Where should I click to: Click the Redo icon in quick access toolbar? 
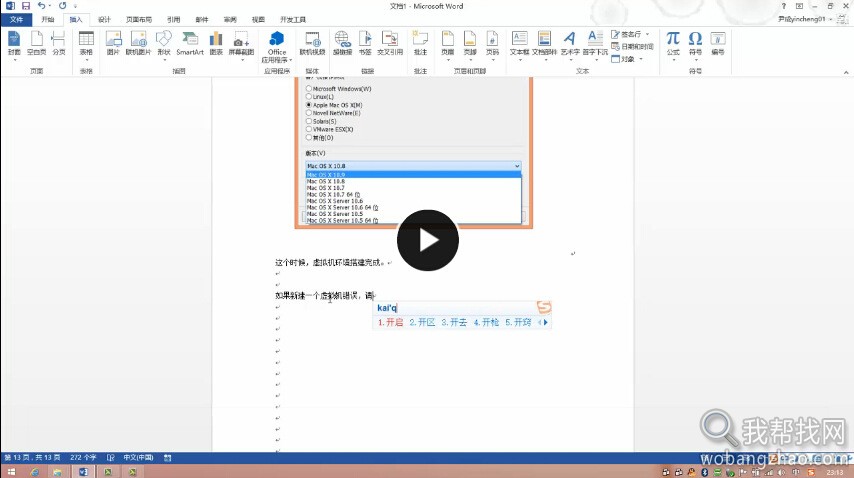[x=62, y=6]
